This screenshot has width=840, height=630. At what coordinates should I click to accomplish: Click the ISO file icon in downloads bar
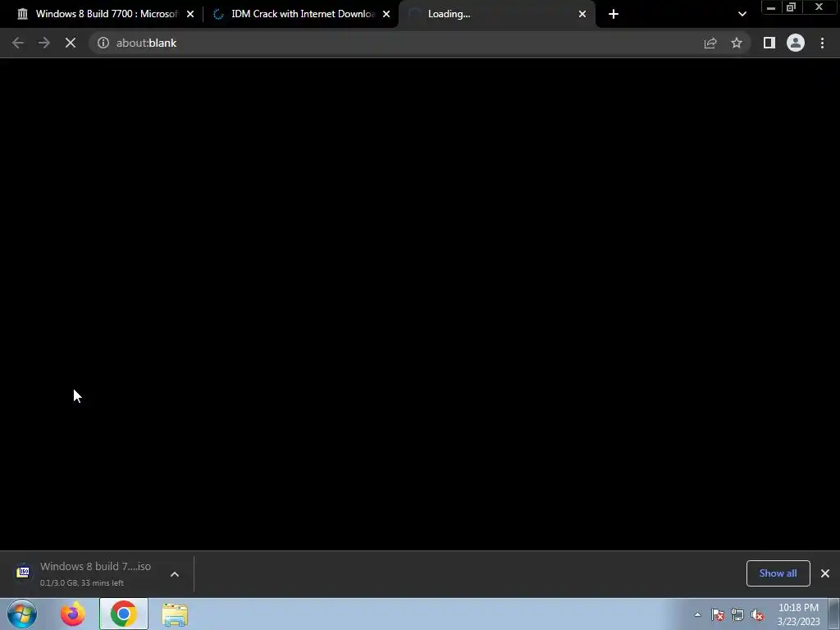click(x=23, y=572)
